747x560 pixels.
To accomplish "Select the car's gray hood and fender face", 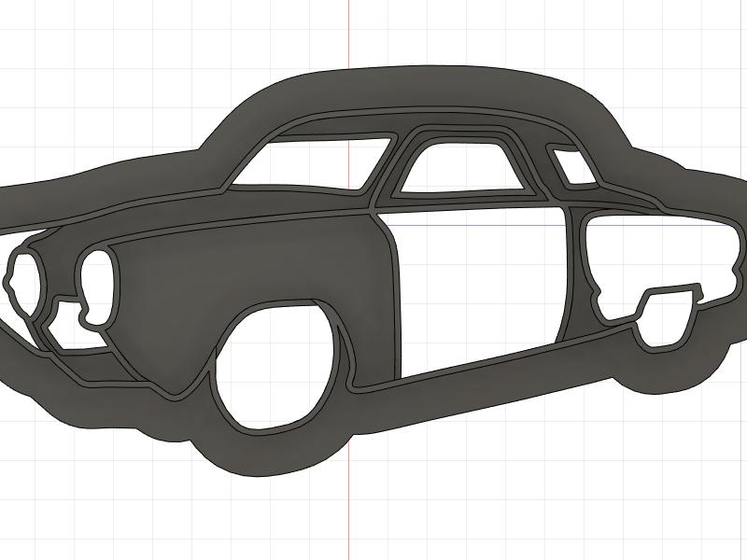I will (247, 267).
